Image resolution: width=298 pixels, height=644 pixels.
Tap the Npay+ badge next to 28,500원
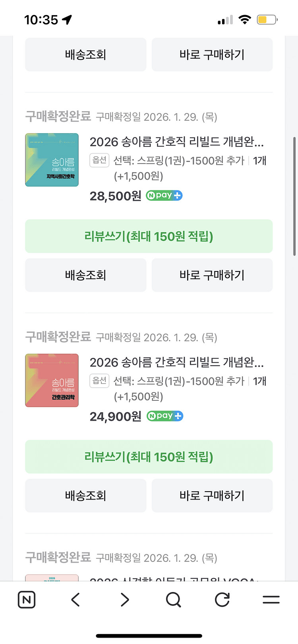[164, 196]
